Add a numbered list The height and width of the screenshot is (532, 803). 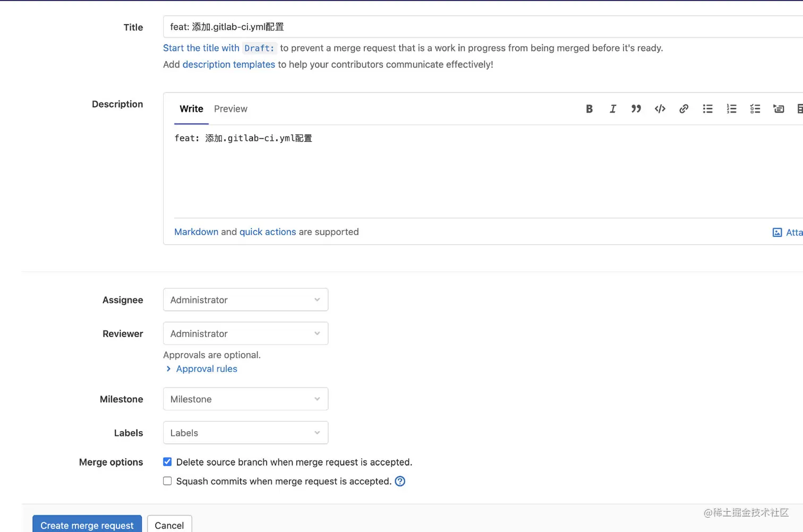click(731, 109)
